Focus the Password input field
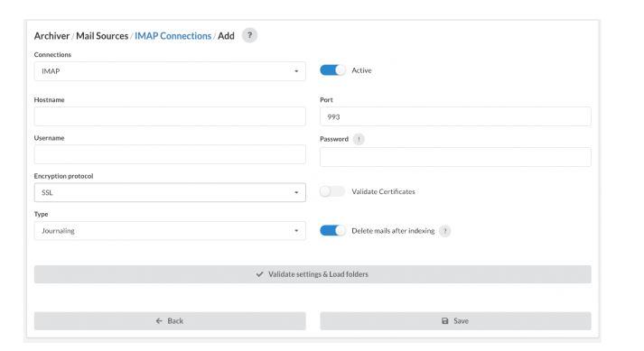The image size is (644, 351). (x=455, y=157)
